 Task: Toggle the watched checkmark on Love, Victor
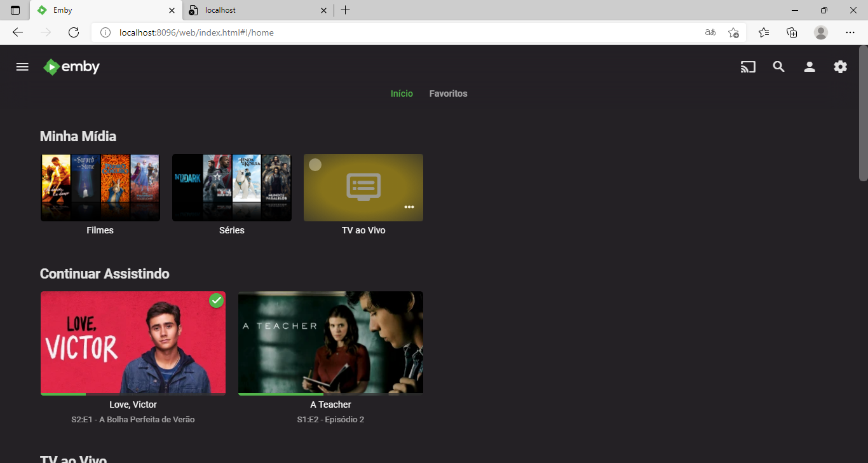click(217, 300)
